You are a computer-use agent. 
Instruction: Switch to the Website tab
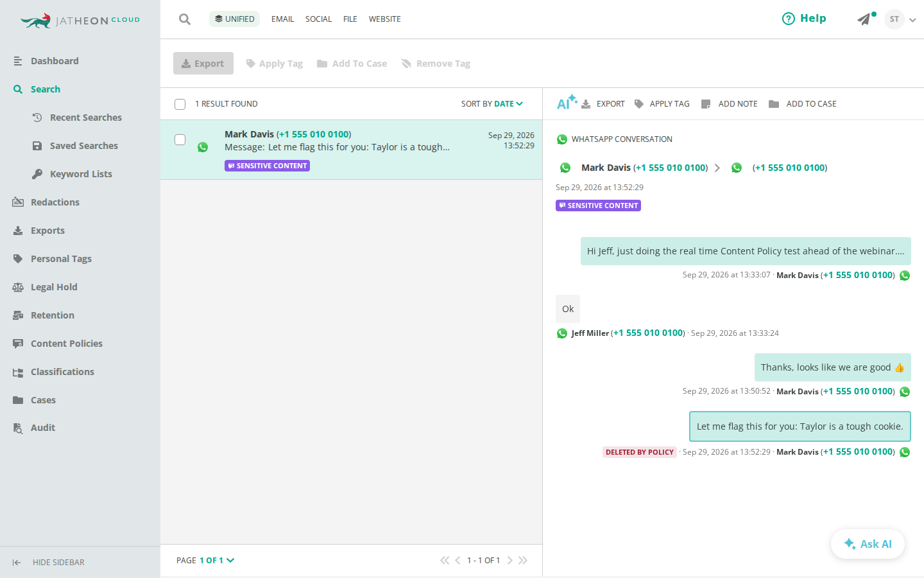385,19
